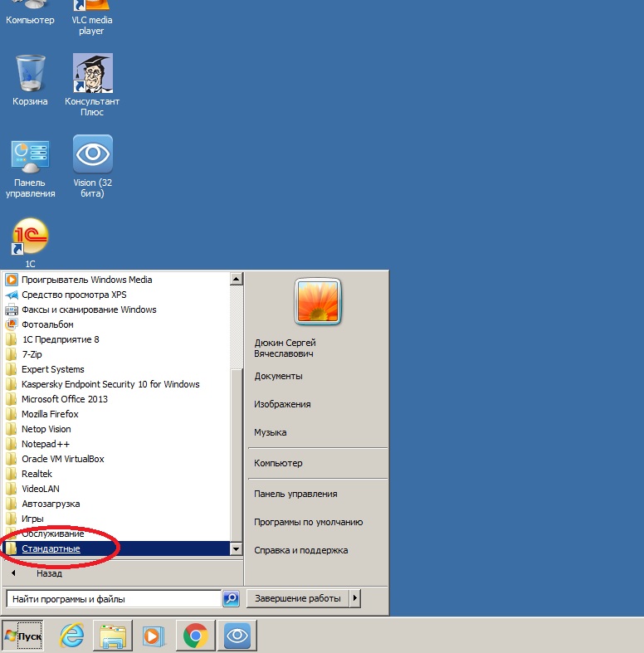Launch Консультант Плюс desktop shortcut
The width and height of the screenshot is (644, 653).
92,85
